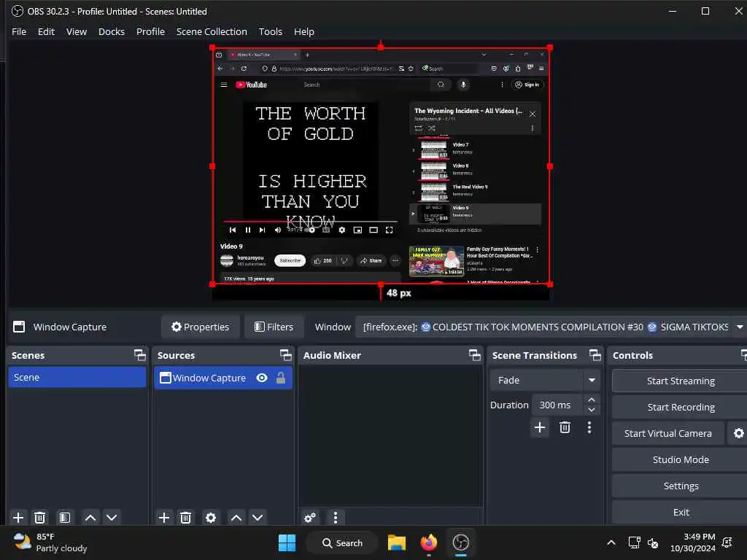
Task: Click Start Recording button
Action: point(681,407)
